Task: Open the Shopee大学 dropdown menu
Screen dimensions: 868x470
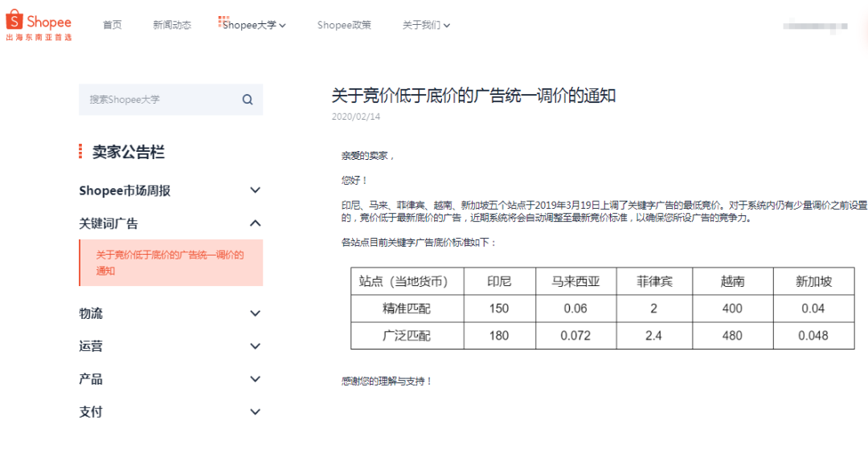Action: tap(249, 25)
